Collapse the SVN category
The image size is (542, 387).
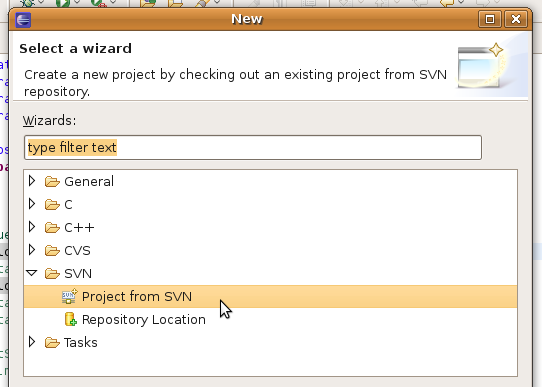32,273
